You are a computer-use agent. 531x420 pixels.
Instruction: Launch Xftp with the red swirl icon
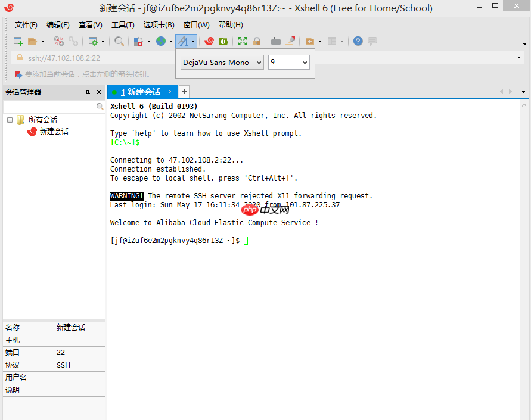(209, 41)
